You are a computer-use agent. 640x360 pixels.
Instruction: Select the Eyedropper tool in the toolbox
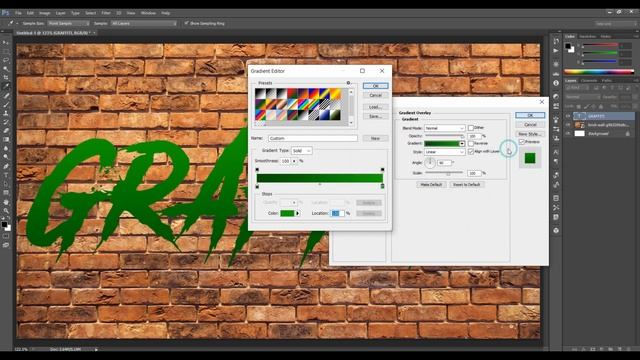pyautogui.click(x=6, y=87)
